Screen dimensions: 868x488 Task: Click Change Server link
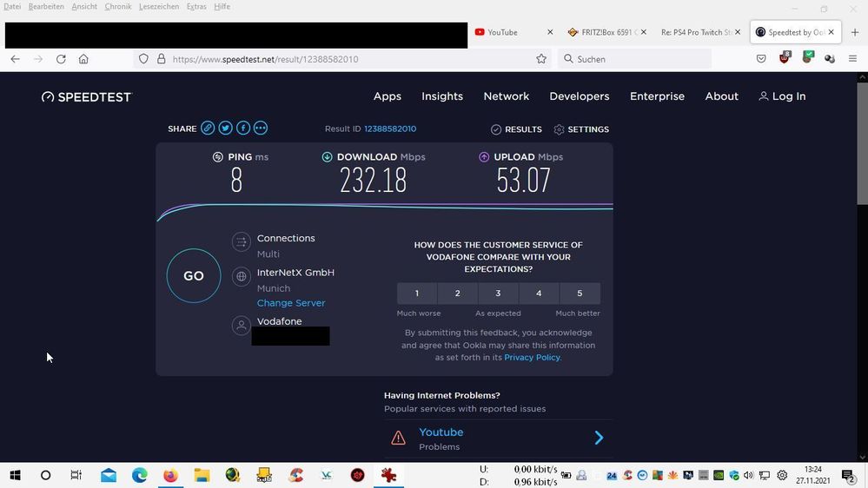pyautogui.click(x=290, y=303)
